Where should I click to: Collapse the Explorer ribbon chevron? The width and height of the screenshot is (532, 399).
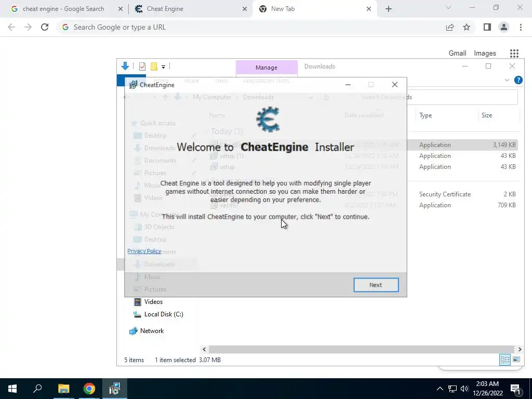click(507, 80)
